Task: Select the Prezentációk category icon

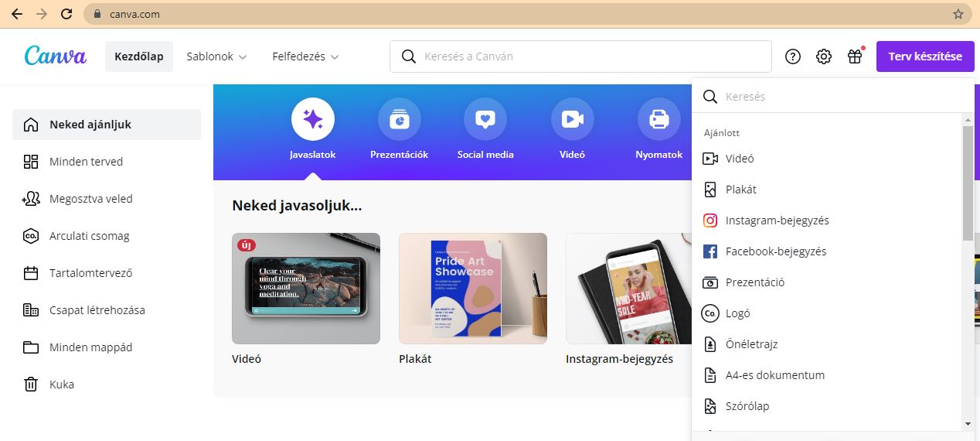Action: click(399, 120)
